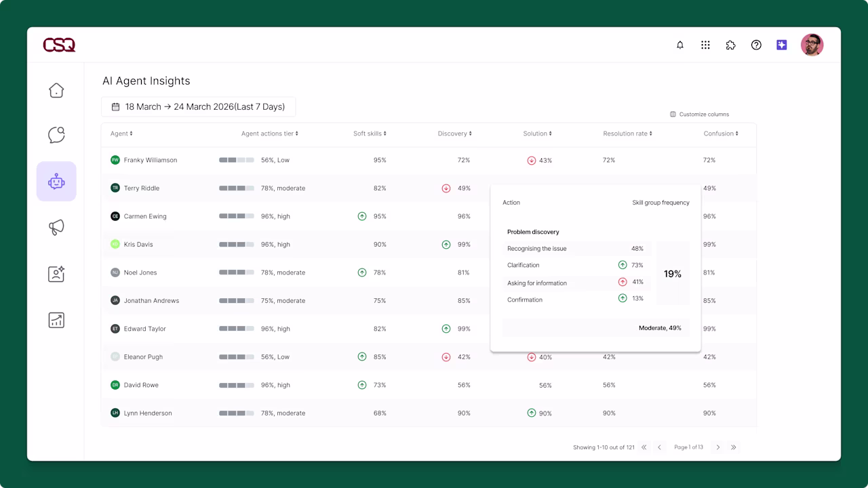This screenshot has width=868, height=488.
Task: Click Lynn Henderson's actions tier bar
Action: point(237,413)
